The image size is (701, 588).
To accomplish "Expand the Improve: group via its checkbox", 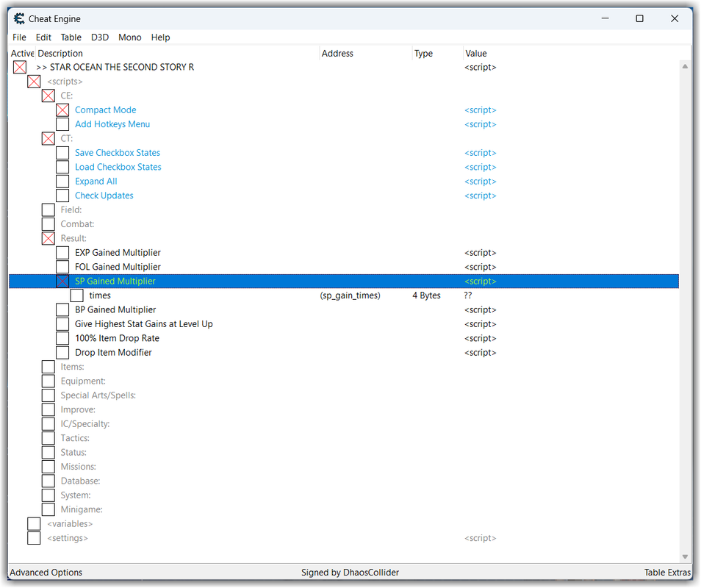I will (48, 410).
